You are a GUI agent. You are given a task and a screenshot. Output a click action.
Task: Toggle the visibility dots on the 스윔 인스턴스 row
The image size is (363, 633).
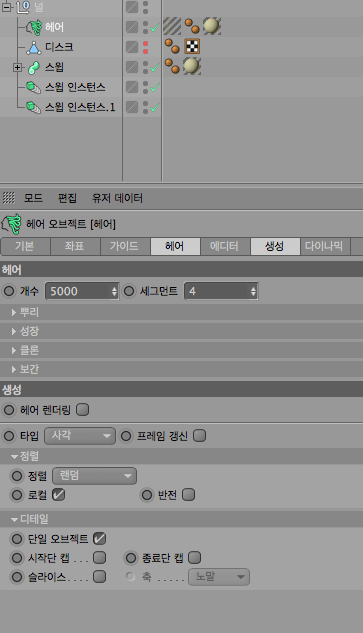tap(145, 87)
